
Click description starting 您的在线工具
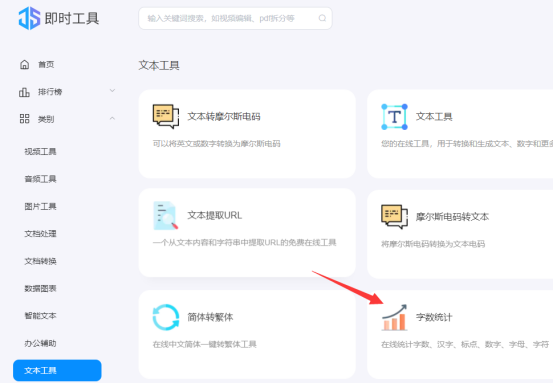tap(467, 144)
